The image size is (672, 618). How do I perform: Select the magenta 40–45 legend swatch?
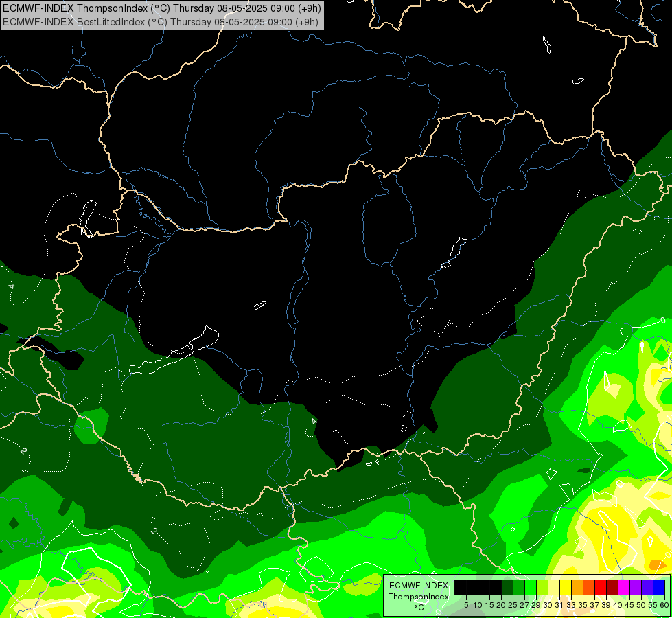[x=623, y=587]
